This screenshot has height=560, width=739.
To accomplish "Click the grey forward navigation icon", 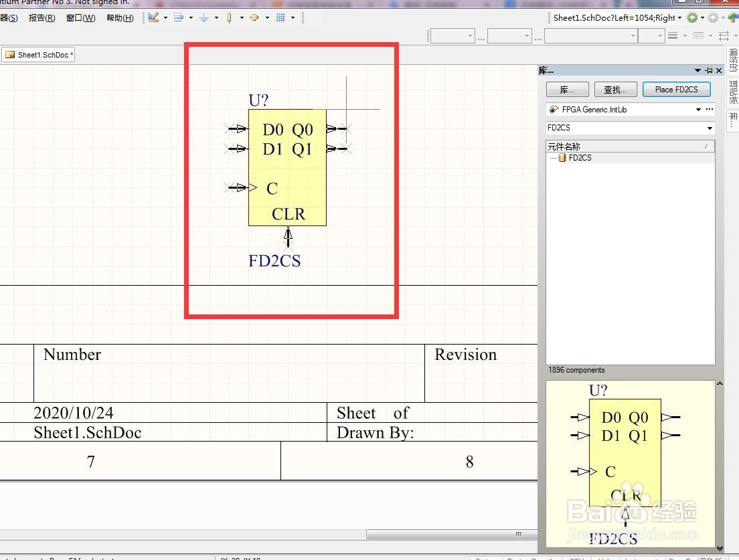I will tap(713, 18).
